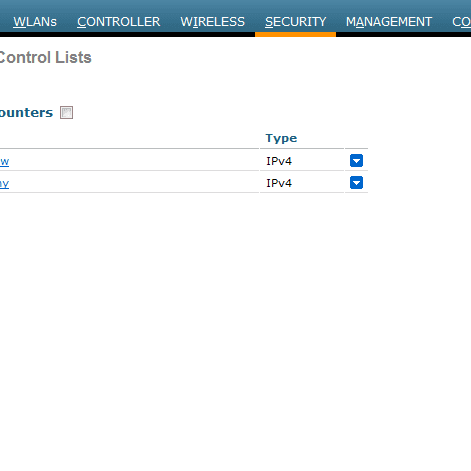Click the IPv4 type cell in second row
This screenshot has width=471, height=471.
[x=279, y=183]
